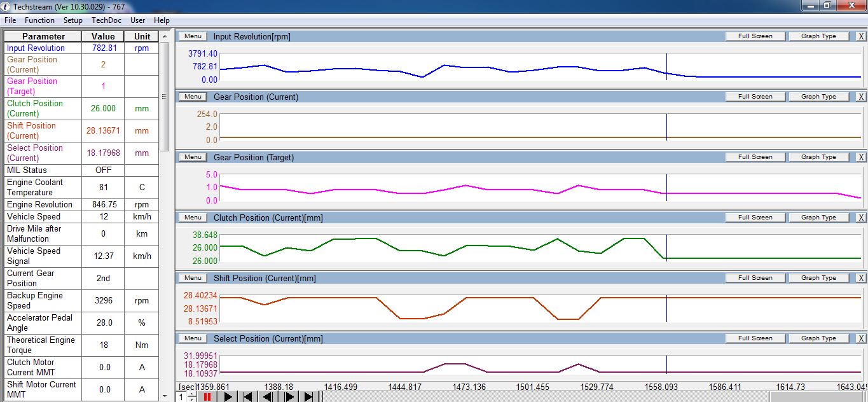Close the Input Revolution graph with X
Screen dimensions: 868x402
861,36
